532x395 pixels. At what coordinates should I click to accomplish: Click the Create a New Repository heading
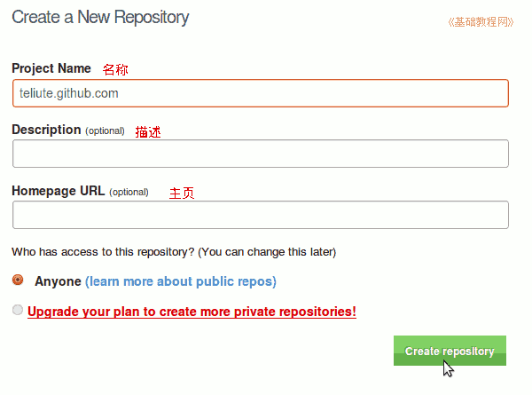100,18
